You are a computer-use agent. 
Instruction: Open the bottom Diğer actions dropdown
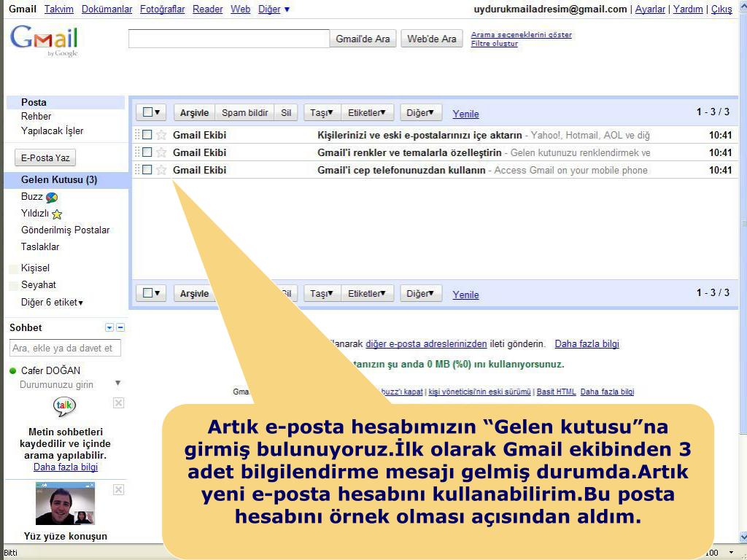(x=421, y=294)
